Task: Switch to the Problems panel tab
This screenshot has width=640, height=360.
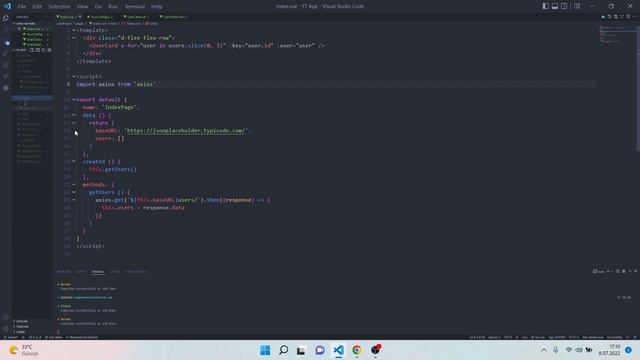Action: pyautogui.click(x=64, y=272)
